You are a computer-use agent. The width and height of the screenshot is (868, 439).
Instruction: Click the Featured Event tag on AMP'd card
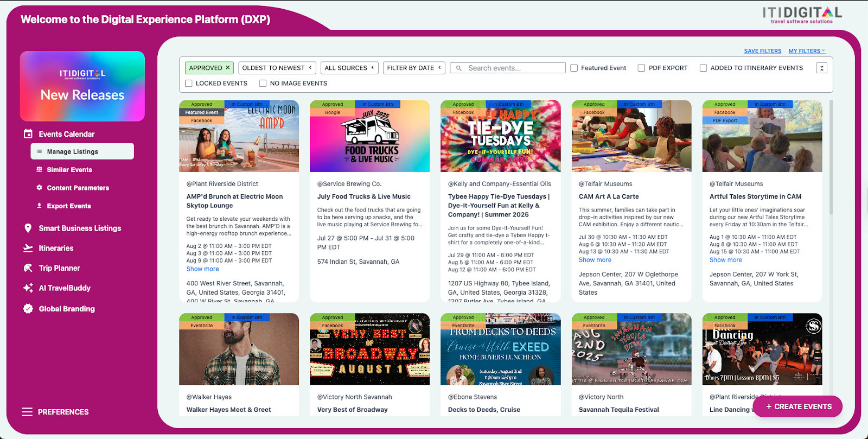coord(201,112)
